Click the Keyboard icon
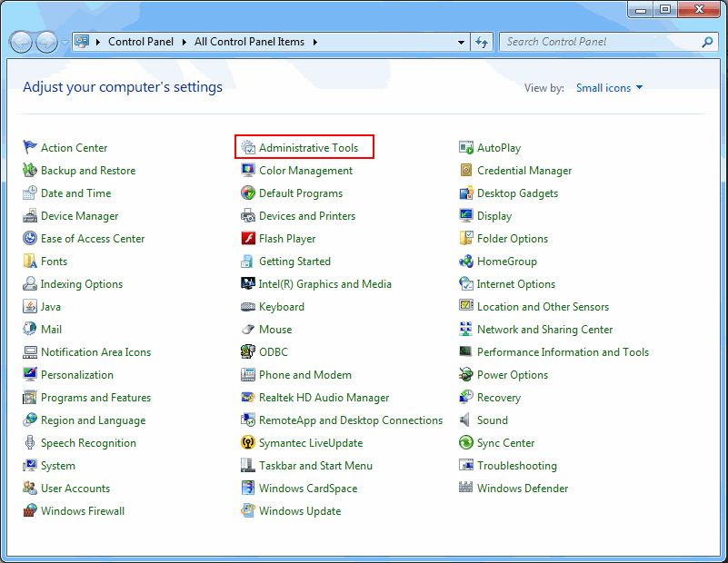This screenshot has width=728, height=563. pyautogui.click(x=248, y=307)
